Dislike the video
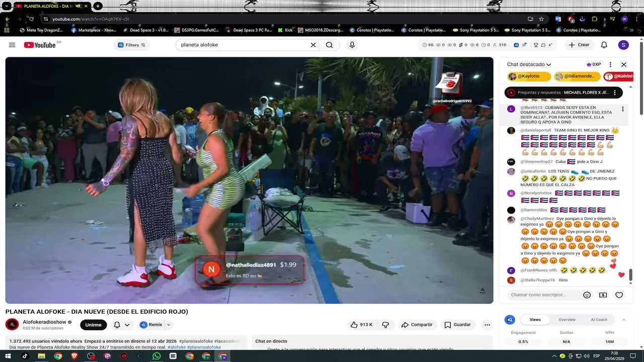This screenshot has height=362, width=644. [x=385, y=325]
